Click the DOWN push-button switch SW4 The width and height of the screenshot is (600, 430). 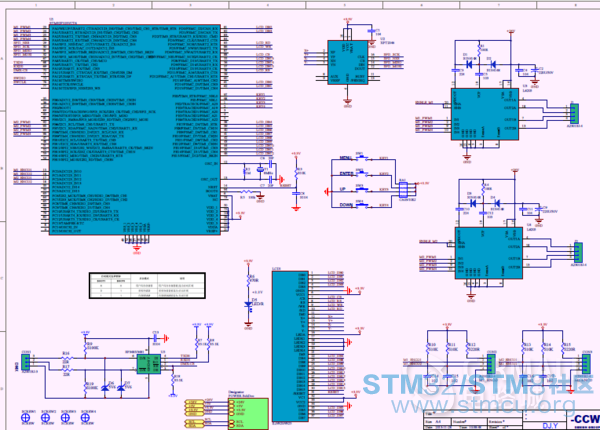[361, 205]
